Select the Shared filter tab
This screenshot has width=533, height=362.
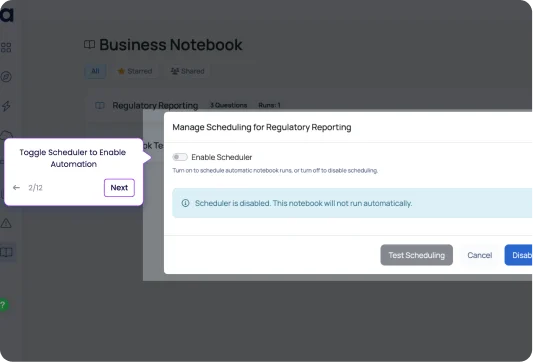point(188,71)
